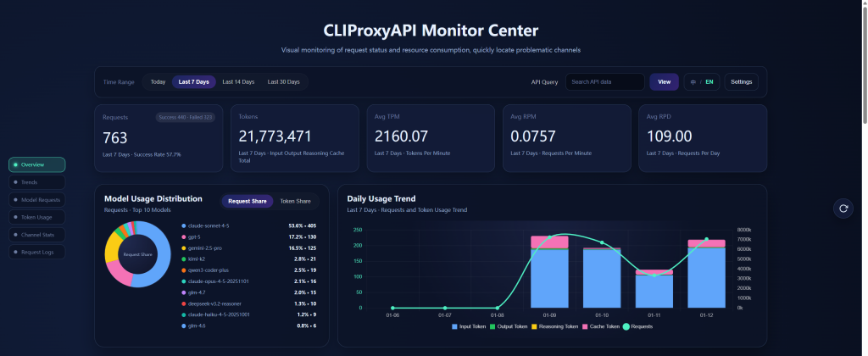Focus the Search API data field
This screenshot has height=356, width=868.
605,82
